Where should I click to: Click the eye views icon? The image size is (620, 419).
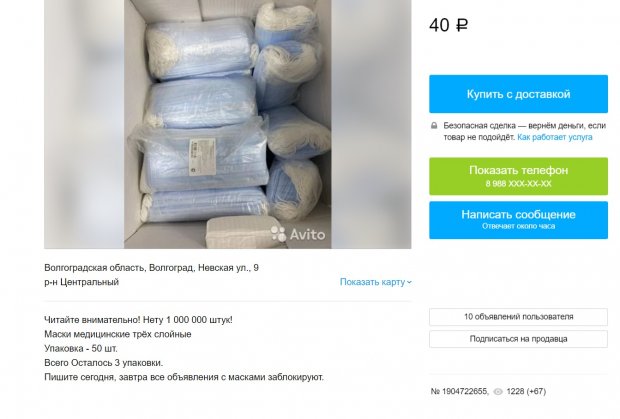(x=498, y=391)
